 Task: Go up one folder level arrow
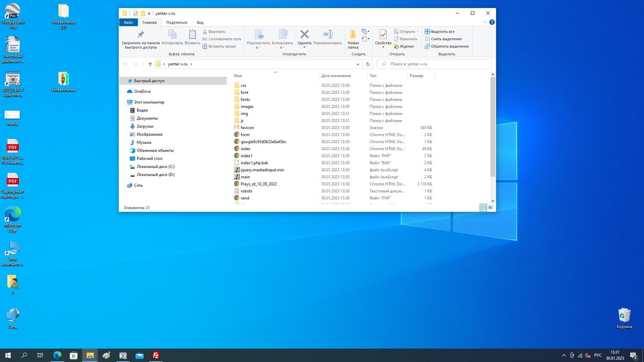point(150,64)
